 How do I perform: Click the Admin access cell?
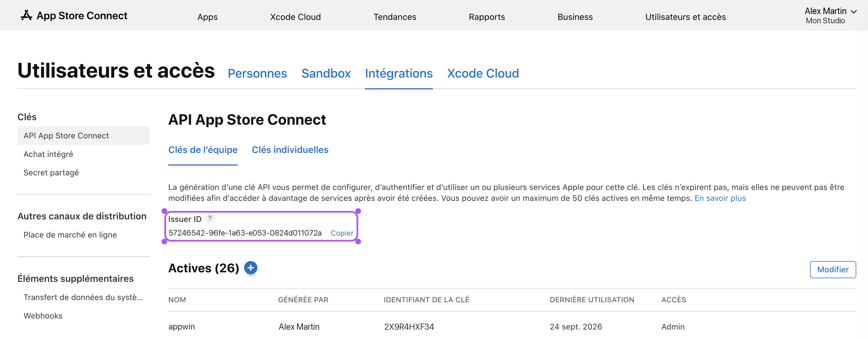[673, 327]
